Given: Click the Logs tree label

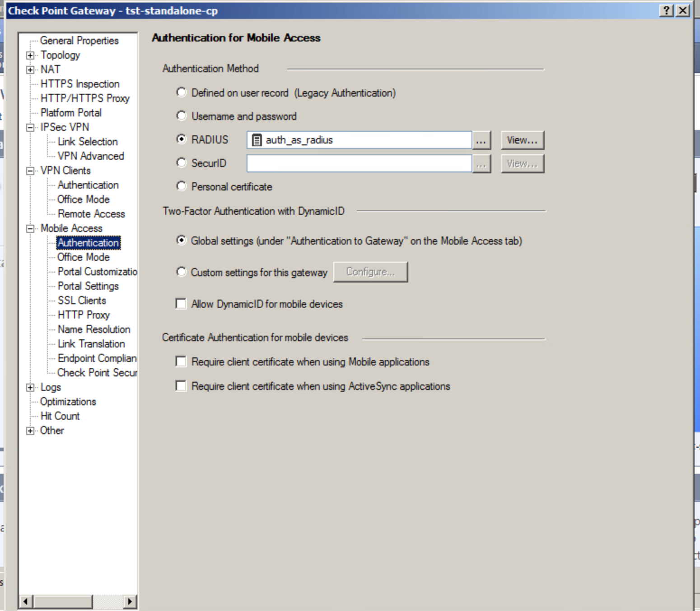Looking at the screenshot, I should pos(51,387).
